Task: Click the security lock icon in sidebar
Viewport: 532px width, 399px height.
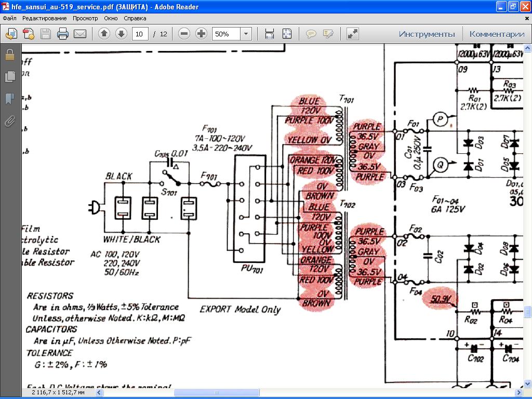Action: 9,55
